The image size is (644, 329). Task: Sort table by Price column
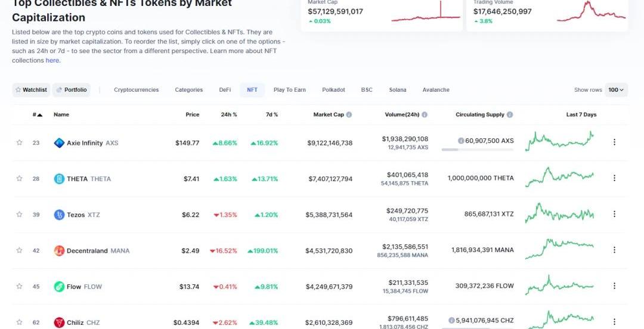[x=192, y=114]
